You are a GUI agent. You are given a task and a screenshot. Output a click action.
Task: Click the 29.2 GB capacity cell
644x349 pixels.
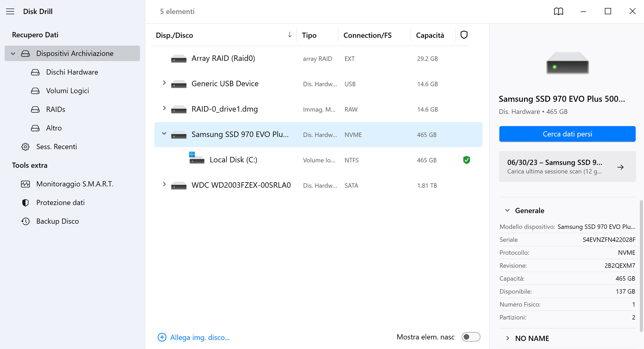(428, 59)
